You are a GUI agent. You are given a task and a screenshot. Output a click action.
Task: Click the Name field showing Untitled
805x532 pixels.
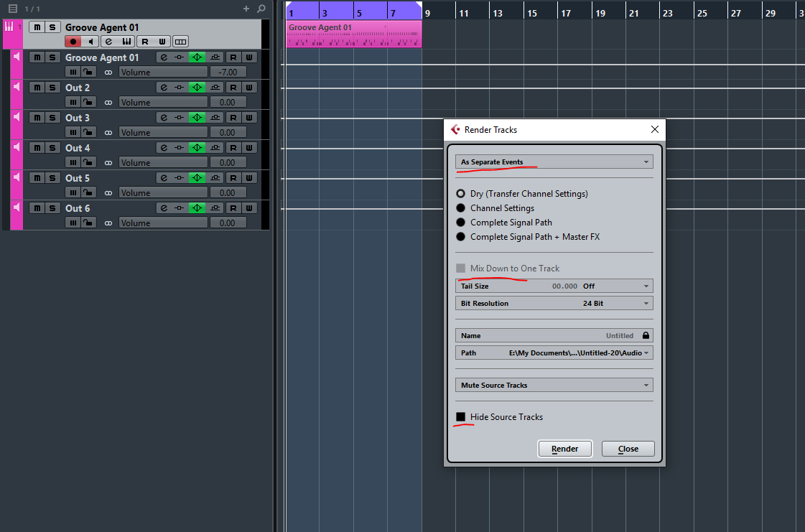[554, 335]
